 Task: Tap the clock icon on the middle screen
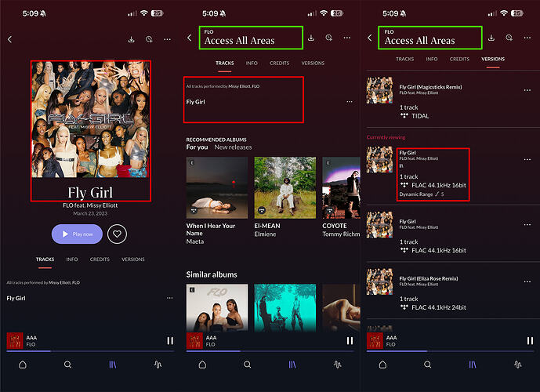point(329,38)
